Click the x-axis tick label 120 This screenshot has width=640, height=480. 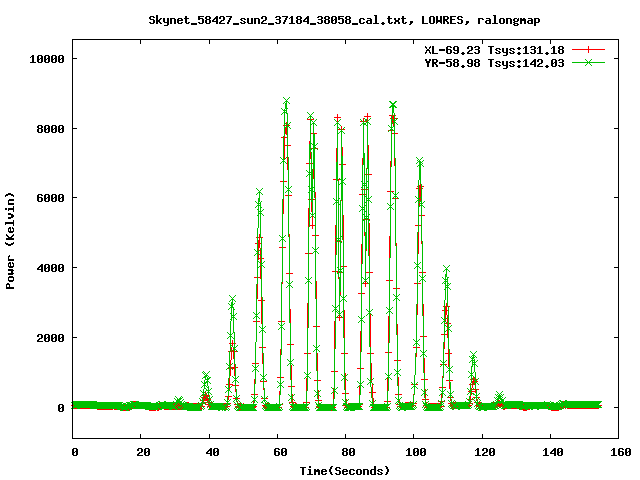pos(484,452)
